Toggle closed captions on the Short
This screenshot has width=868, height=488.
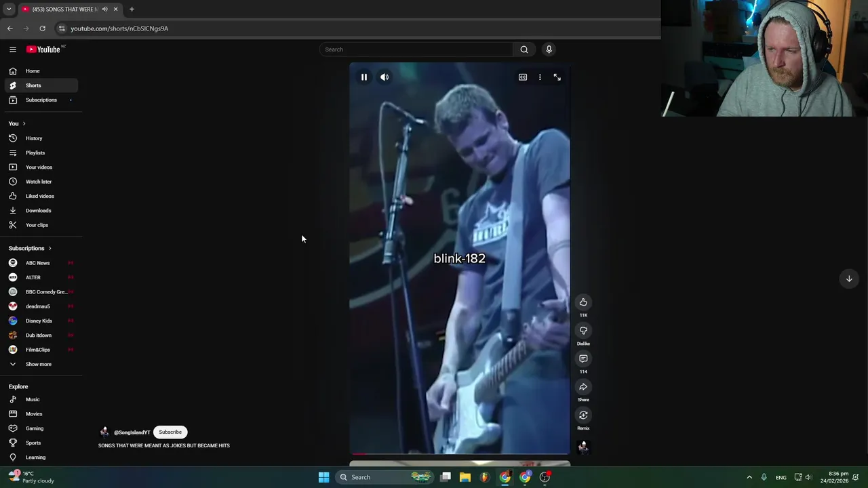pyautogui.click(x=523, y=77)
